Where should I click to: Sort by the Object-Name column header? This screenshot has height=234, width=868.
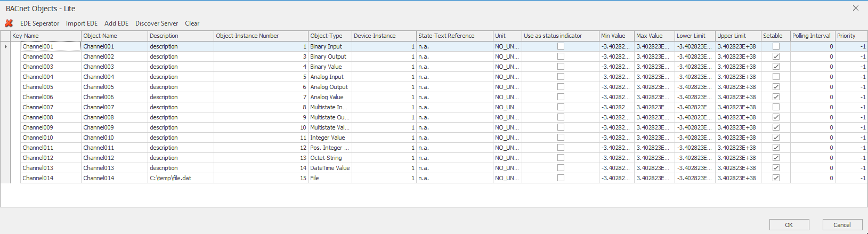[115, 36]
